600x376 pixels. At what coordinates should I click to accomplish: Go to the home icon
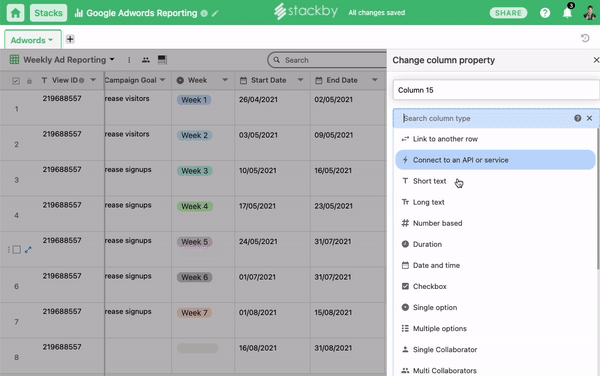(15, 13)
